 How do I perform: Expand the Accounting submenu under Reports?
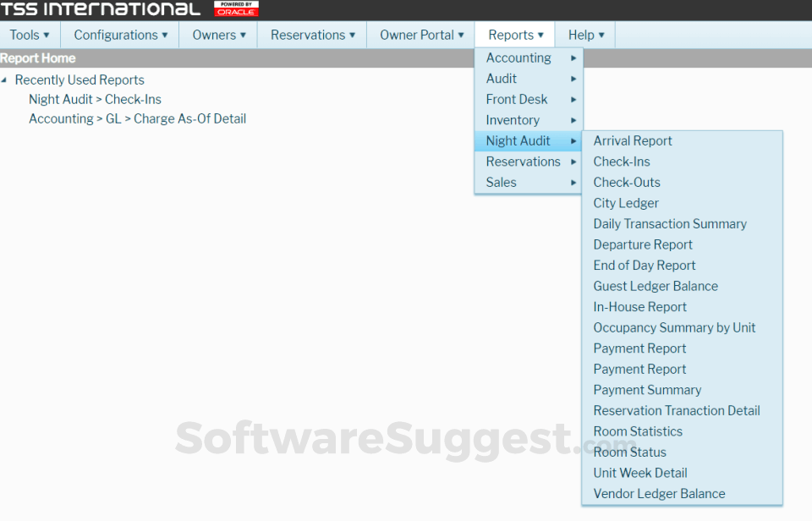[x=518, y=58]
